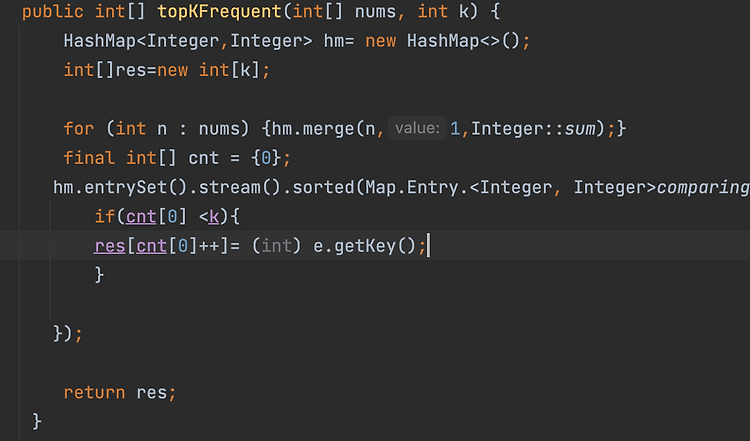The image size is (750, 441).
Task: Click 'public' keyword of method signature
Action: pos(53,11)
